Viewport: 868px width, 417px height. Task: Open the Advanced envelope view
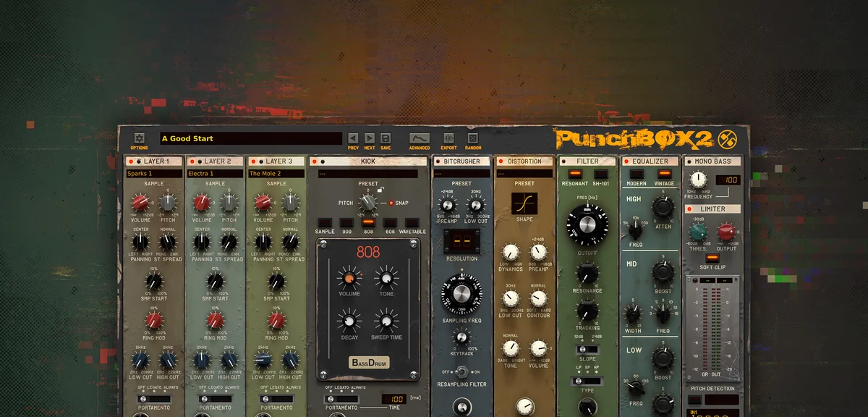(x=420, y=138)
